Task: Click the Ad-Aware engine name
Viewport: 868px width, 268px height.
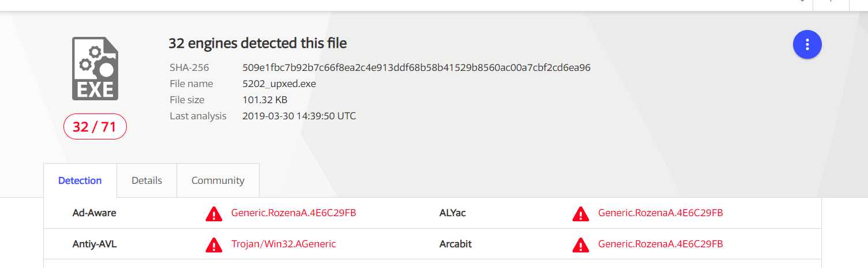Action: [x=94, y=213]
